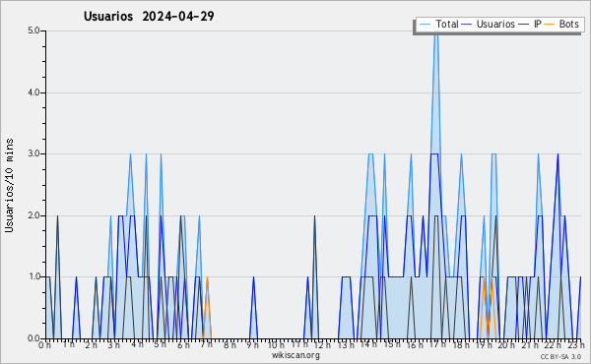Click the dark blue Usuarios legend line
The width and height of the screenshot is (591, 364).
click(x=467, y=25)
